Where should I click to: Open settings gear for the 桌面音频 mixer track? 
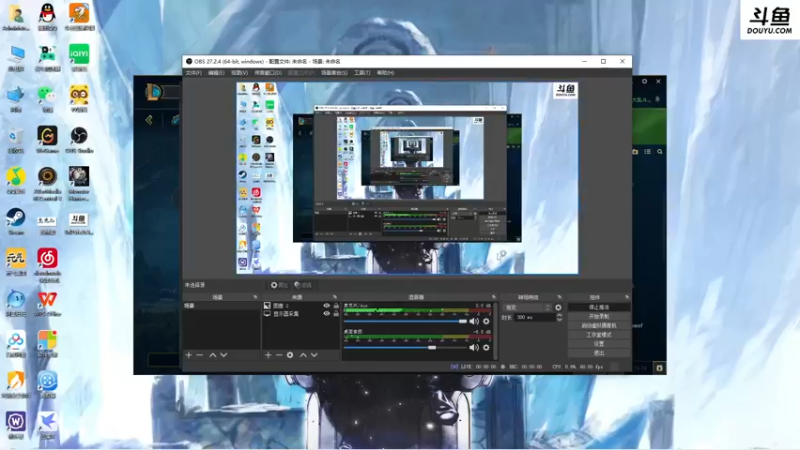tap(486, 347)
